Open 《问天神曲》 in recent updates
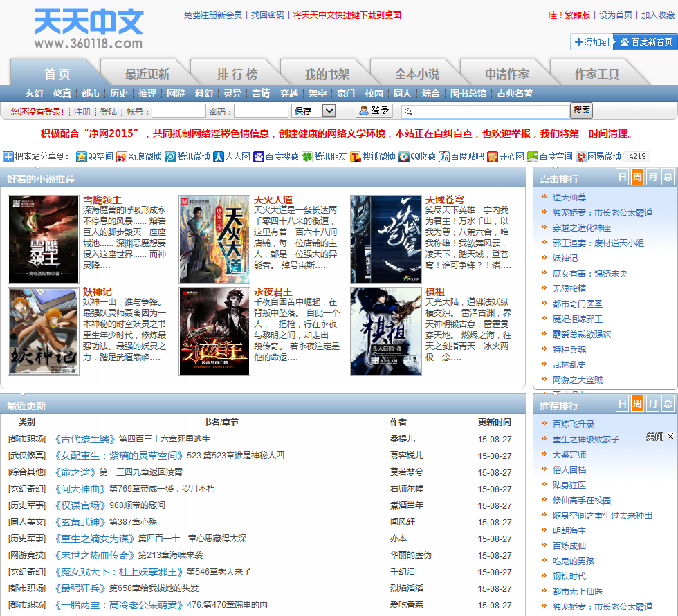The height and width of the screenshot is (616, 678). 80,489
